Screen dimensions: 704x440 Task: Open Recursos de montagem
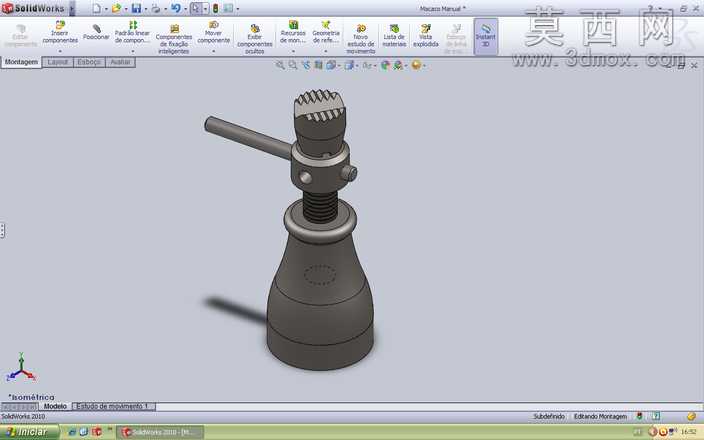tap(293, 32)
